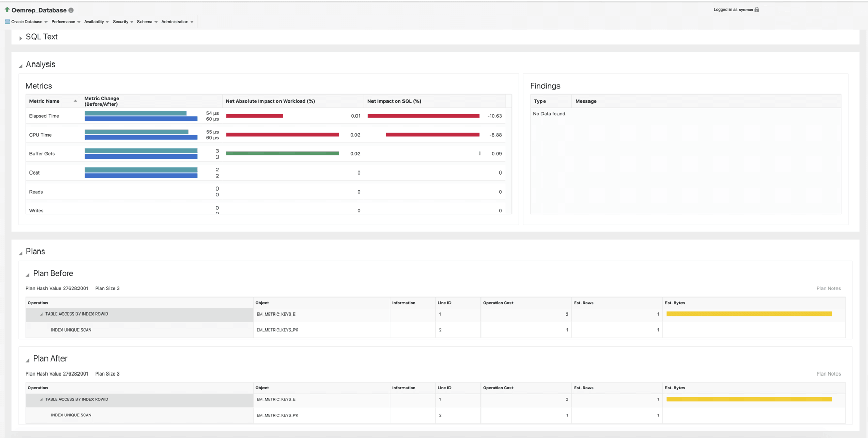Open Plan Notes for Plan Before
The image size is (868, 438).
[828, 288]
